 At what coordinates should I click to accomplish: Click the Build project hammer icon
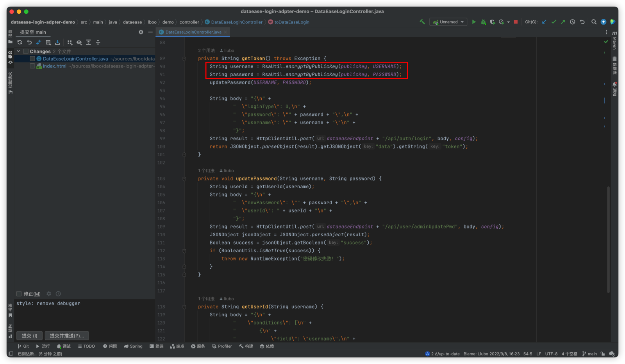coord(422,22)
